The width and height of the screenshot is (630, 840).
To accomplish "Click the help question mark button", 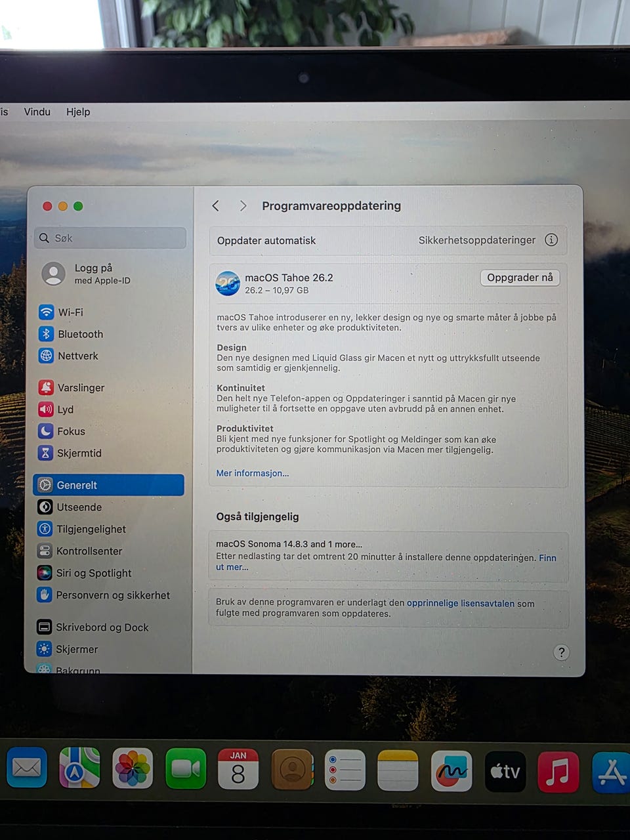I will point(561,652).
